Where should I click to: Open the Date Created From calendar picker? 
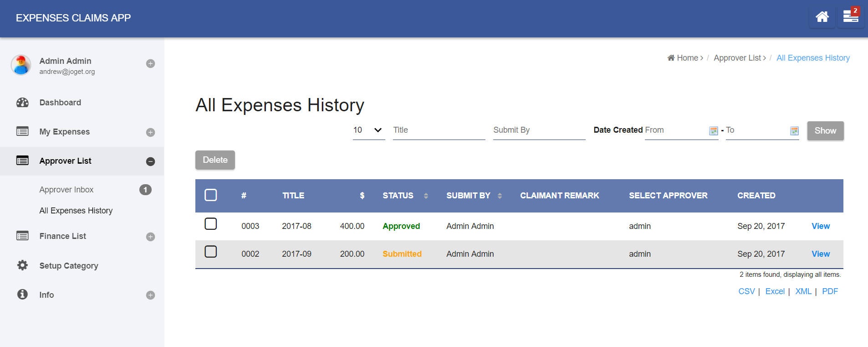[x=714, y=131]
